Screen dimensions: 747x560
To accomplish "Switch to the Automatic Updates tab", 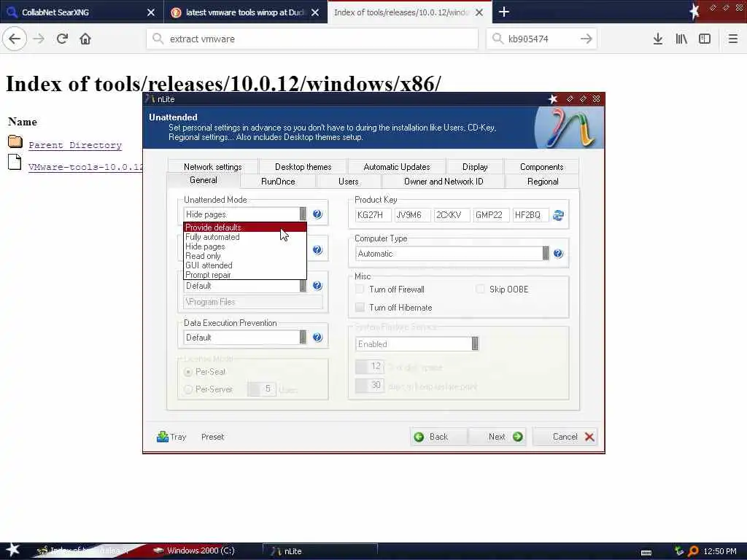I will click(x=396, y=167).
